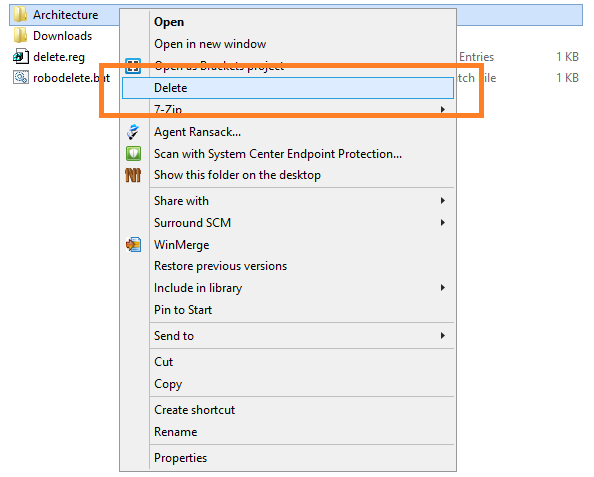The height and width of the screenshot is (477, 594).
Task: Expand the Share with submenu arrow
Action: coord(442,200)
